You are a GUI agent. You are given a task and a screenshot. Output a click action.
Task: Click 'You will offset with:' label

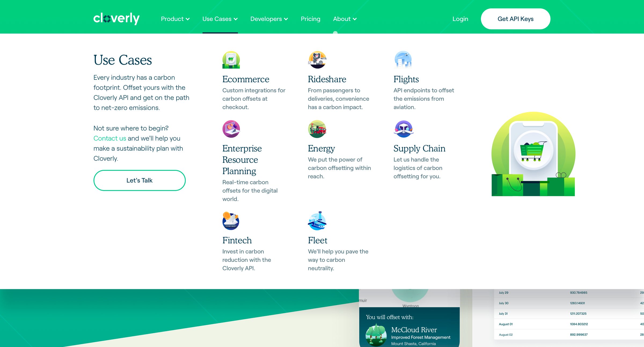390,317
